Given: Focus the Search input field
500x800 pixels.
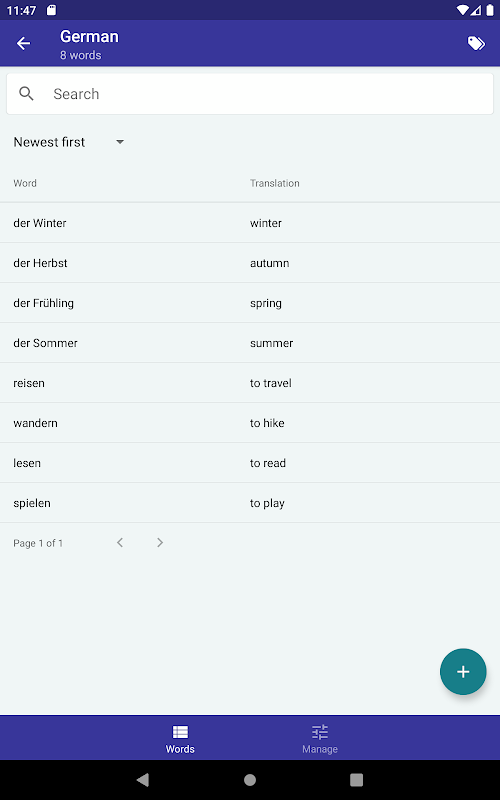Looking at the screenshot, I should [250, 94].
